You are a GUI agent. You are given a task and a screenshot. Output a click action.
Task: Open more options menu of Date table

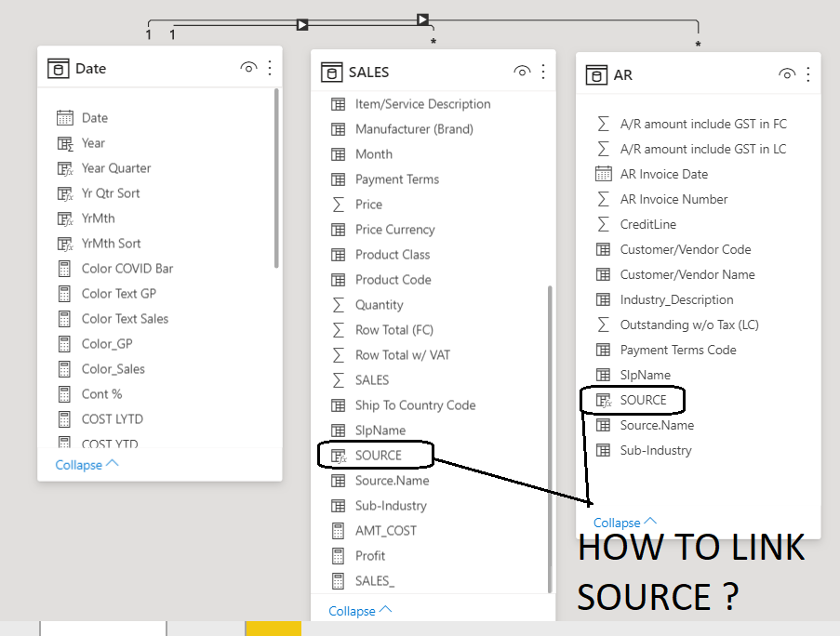pyautogui.click(x=270, y=68)
